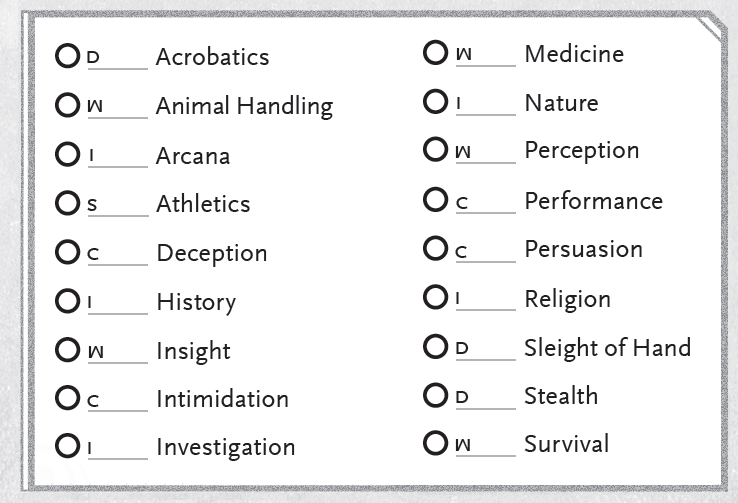Mark the Insight proficiency circle
The image size is (738, 503).
pyautogui.click(x=68, y=351)
